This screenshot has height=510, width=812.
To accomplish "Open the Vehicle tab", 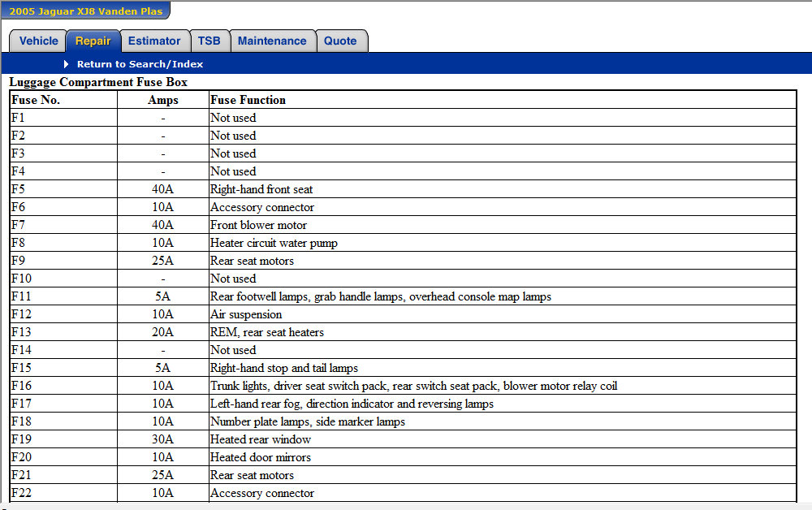I will (39, 41).
